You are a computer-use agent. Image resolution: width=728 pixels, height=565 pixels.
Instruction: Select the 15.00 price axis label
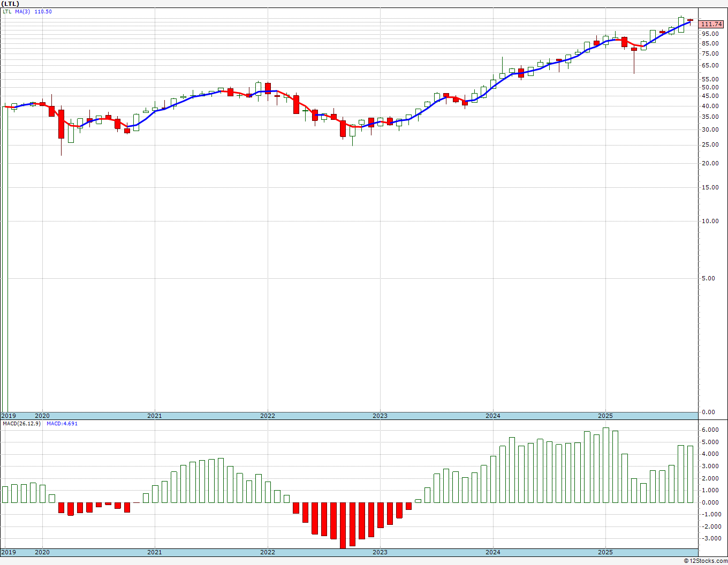[x=709, y=187]
